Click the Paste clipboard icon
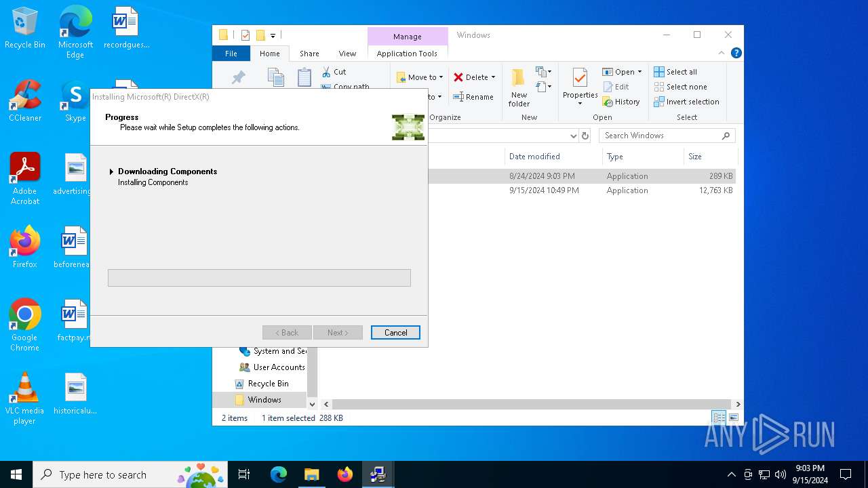 [x=304, y=77]
